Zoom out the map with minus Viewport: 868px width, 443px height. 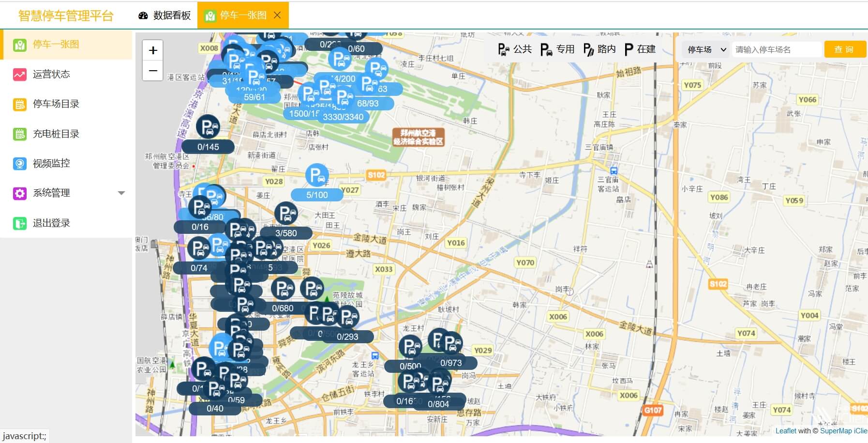tap(153, 71)
